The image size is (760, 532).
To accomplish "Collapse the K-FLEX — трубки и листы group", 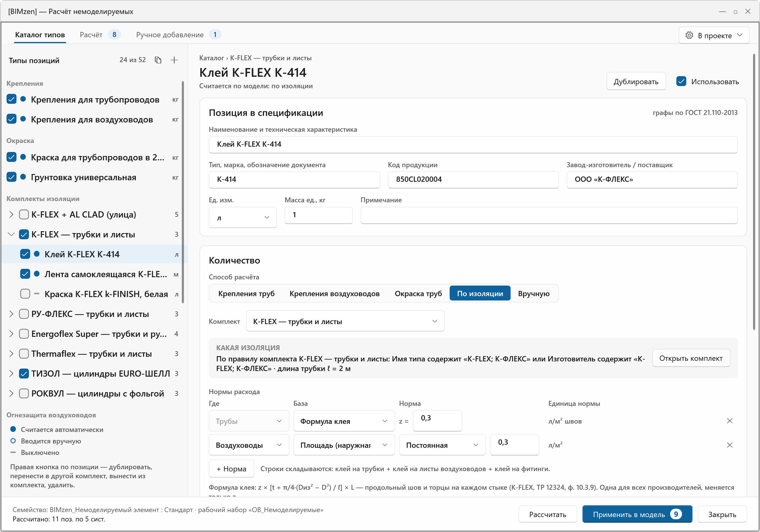I will coord(11,234).
